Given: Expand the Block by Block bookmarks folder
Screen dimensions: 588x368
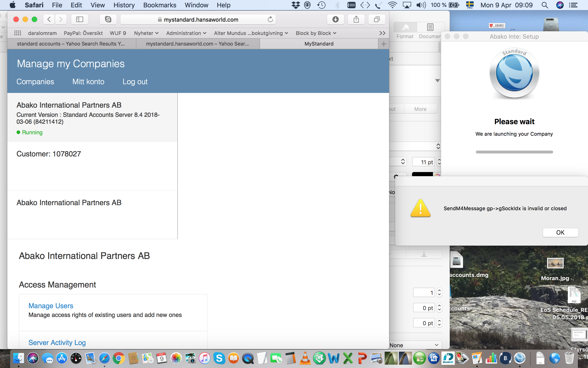Looking at the screenshot, I should click(316, 33).
